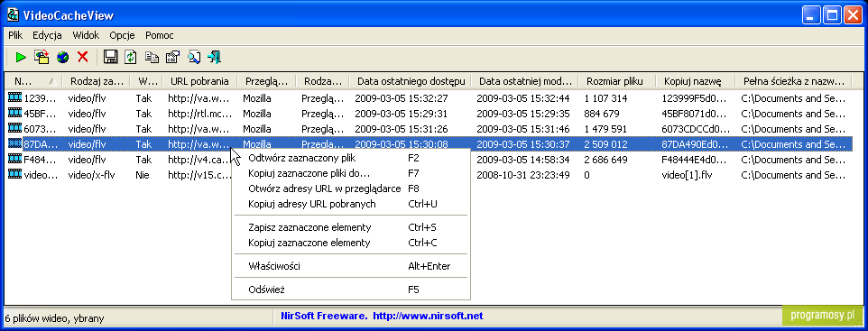Sort by 'Rodzaj za...' column header
The width and height of the screenshot is (868, 331).
coord(97,81)
